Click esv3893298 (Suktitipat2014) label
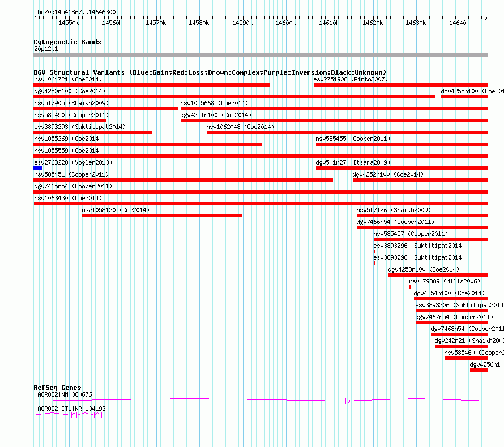The width and height of the screenshot is (504, 447). coord(419,257)
